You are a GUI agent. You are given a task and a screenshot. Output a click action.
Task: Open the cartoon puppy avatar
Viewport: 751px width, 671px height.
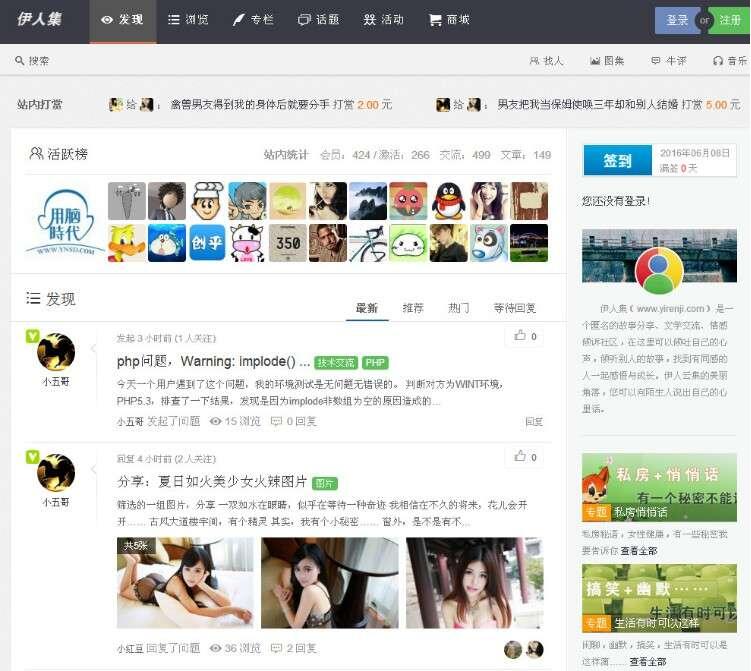tap(489, 243)
